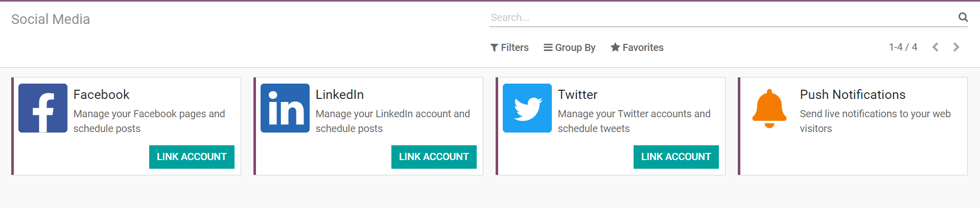
Task: Go to next page with right arrow
Action: point(956,47)
